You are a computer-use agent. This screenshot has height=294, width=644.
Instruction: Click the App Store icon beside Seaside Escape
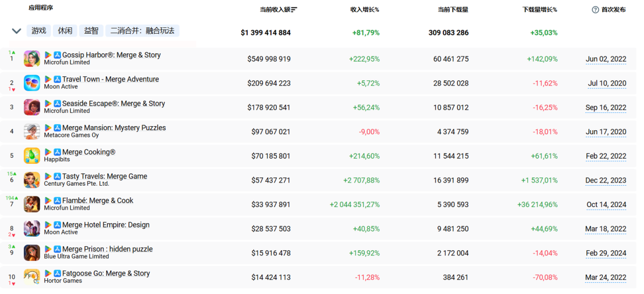point(57,104)
